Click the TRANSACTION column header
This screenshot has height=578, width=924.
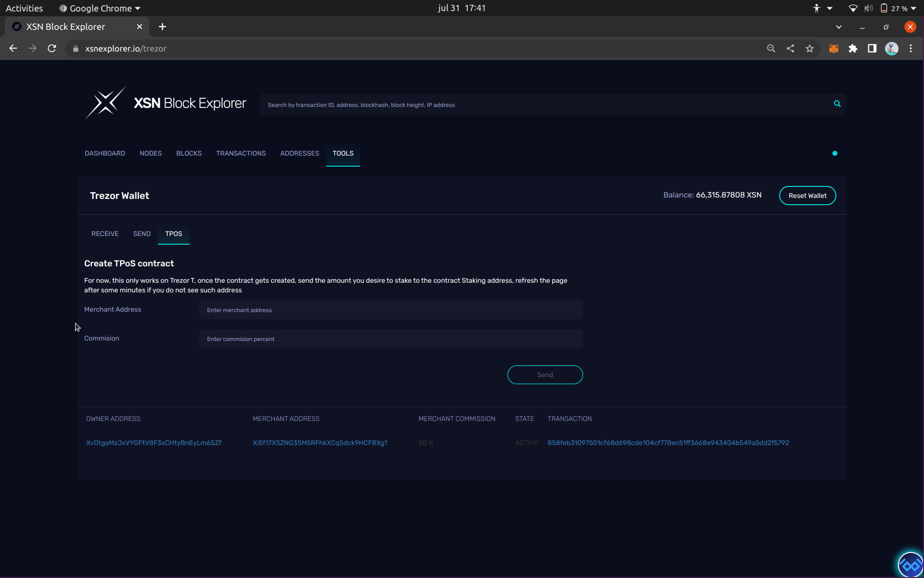[x=569, y=419]
